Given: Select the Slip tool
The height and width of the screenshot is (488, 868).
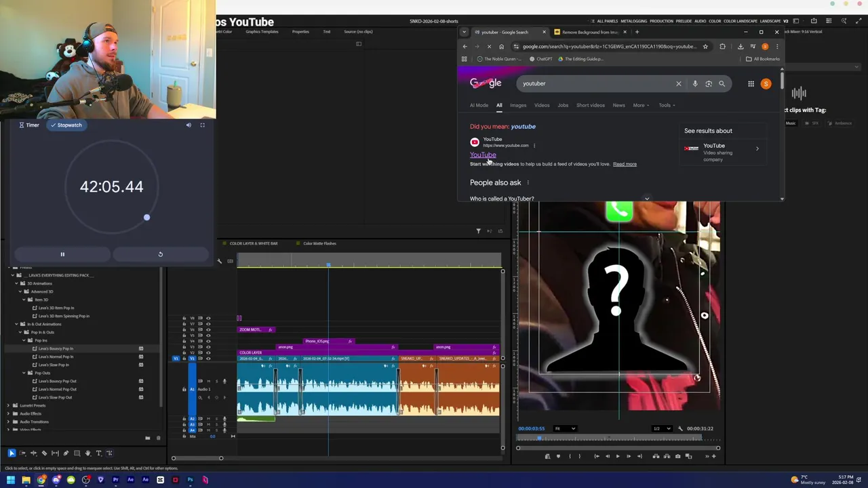Looking at the screenshot, I should click(x=55, y=453).
